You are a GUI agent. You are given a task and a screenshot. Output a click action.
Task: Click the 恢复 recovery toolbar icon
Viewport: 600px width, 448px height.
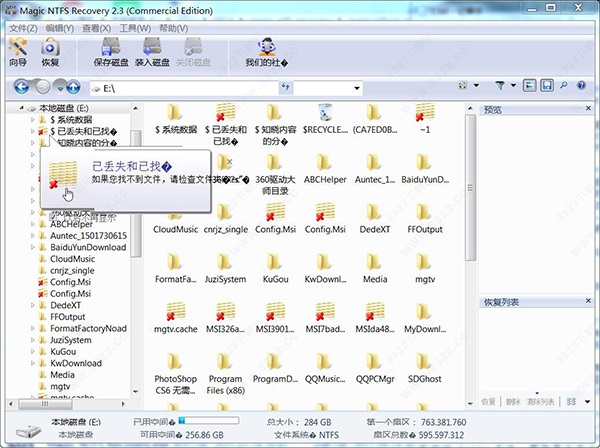click(x=50, y=52)
